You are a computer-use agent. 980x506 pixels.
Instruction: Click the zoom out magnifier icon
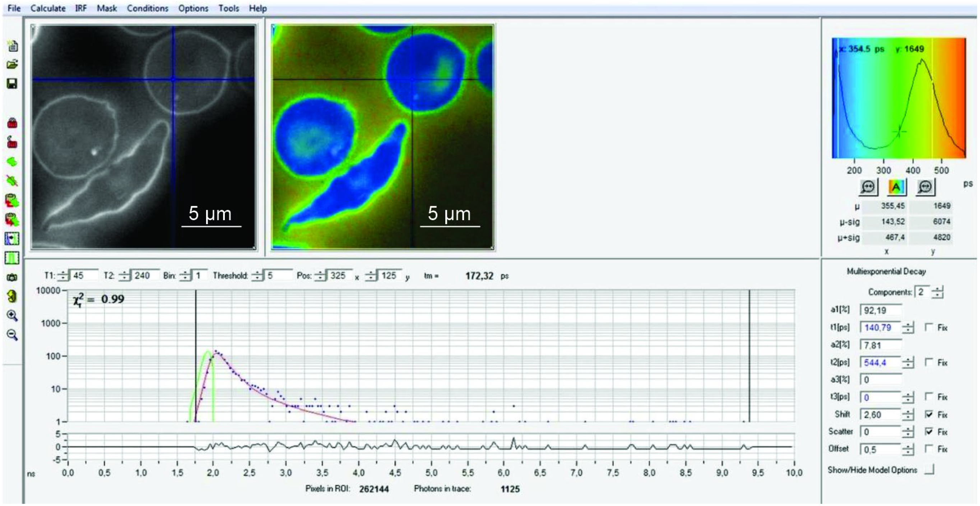tap(12, 335)
